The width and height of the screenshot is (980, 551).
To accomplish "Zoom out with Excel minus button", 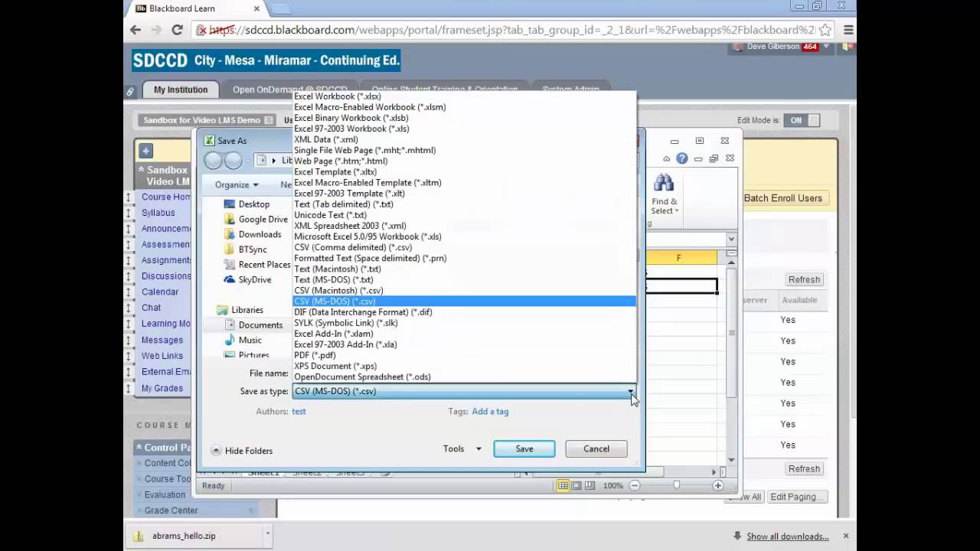I will tap(634, 485).
